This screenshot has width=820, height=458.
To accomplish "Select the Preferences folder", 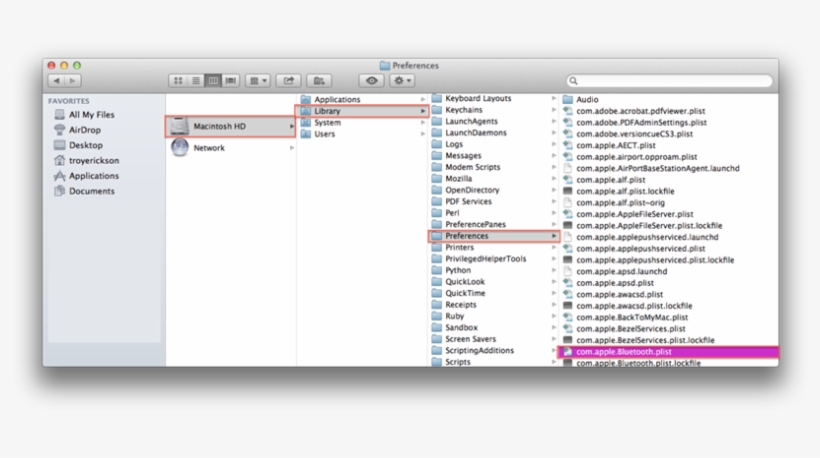I will (x=494, y=236).
